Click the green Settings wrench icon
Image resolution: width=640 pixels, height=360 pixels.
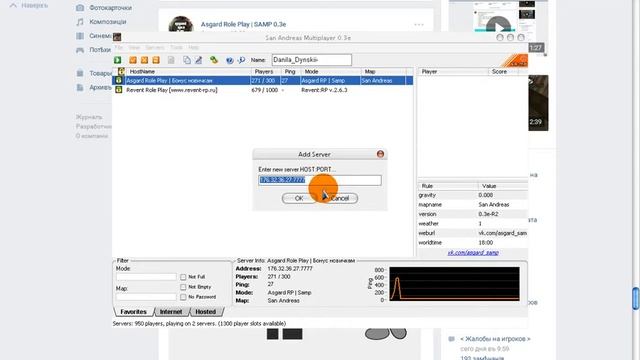(214, 60)
